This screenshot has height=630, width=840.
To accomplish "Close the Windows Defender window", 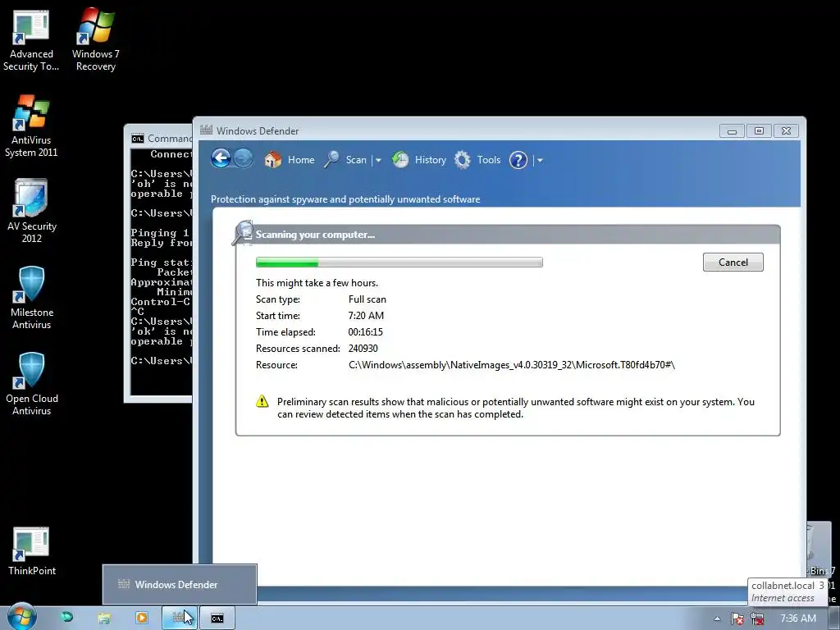I will tap(786, 130).
